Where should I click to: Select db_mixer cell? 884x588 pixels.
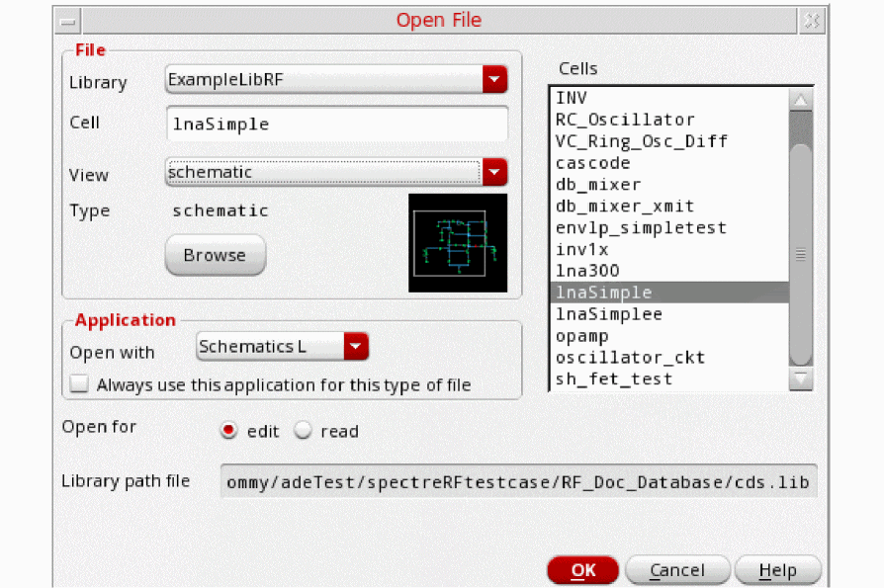click(669, 184)
